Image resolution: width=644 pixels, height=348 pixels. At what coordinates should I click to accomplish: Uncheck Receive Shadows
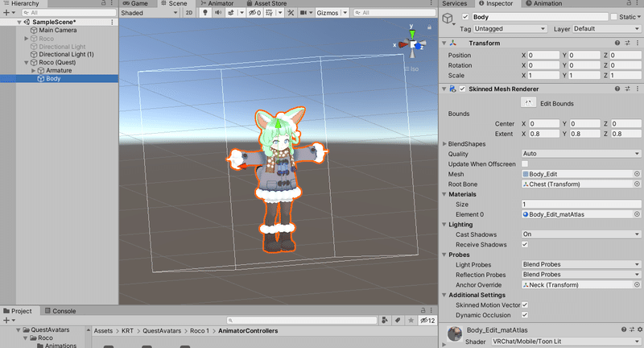(x=525, y=244)
